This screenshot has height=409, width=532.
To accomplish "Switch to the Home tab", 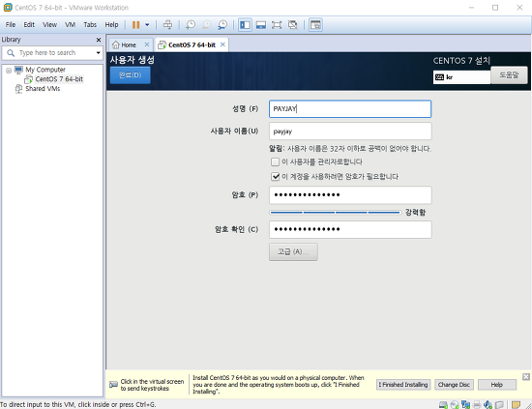I will (x=129, y=44).
